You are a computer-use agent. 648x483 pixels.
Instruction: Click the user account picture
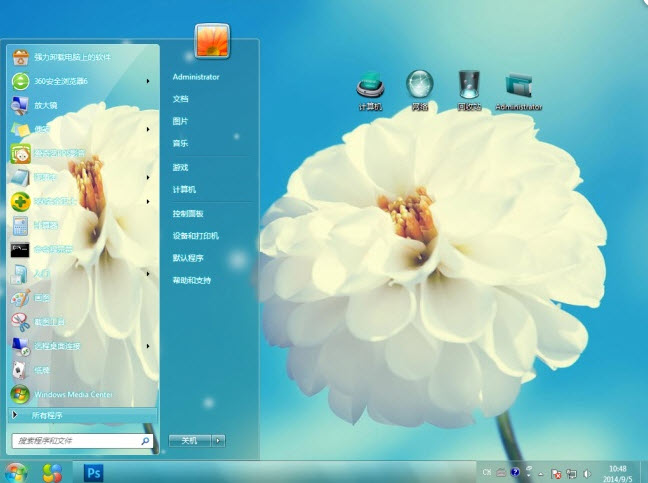(212, 41)
